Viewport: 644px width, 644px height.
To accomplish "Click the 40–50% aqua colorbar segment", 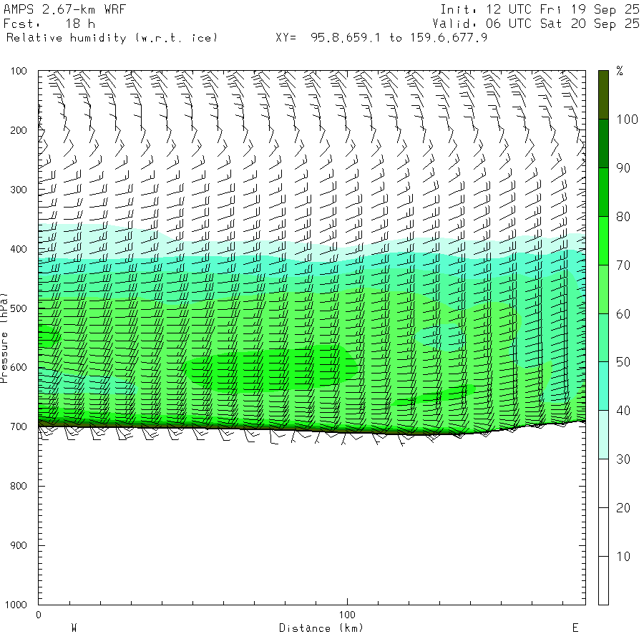I will click(x=603, y=386).
